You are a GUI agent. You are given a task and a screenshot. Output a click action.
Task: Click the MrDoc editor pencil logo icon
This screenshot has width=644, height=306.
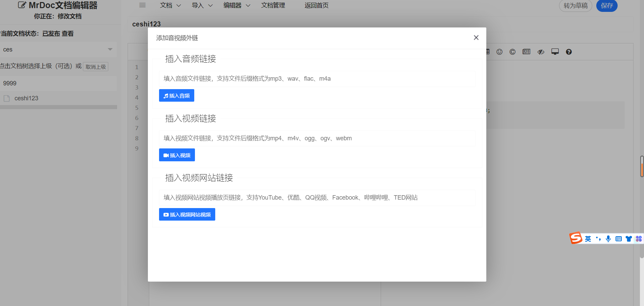click(22, 5)
